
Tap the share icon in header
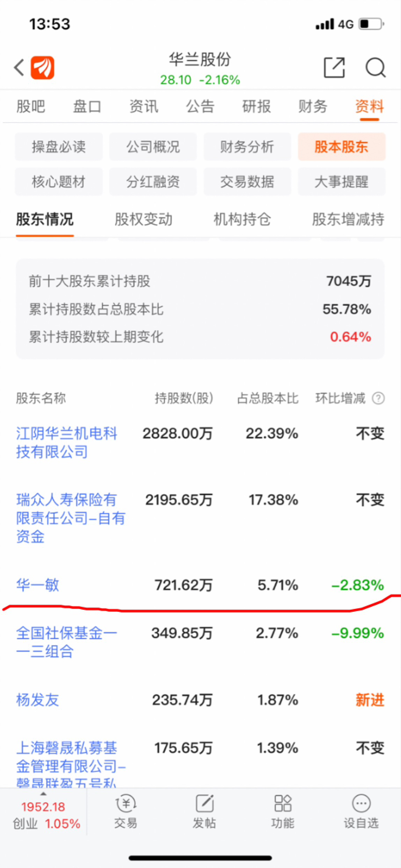click(x=334, y=67)
